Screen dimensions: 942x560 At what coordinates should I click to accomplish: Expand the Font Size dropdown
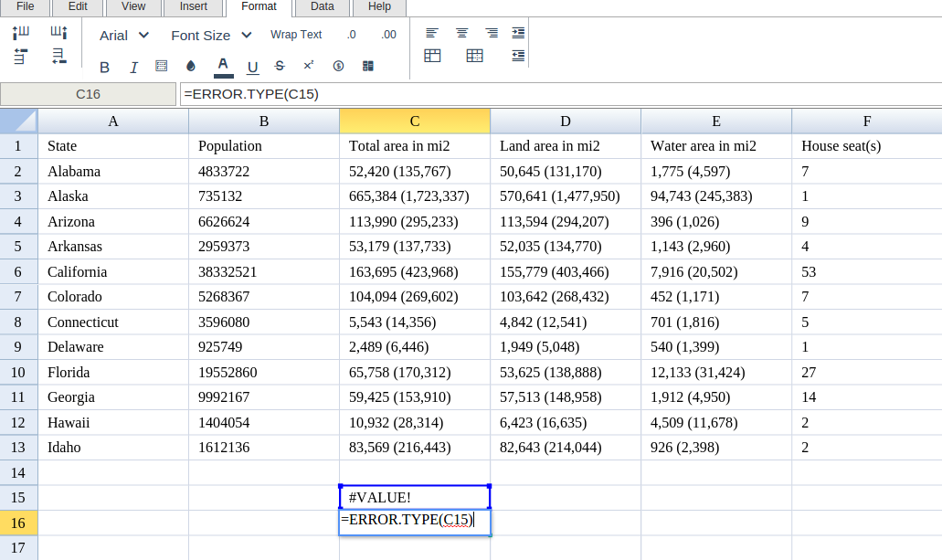211,35
